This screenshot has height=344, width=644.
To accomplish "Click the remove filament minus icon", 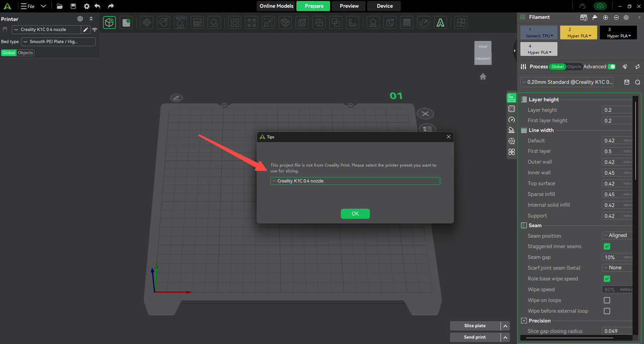I will [x=616, y=17].
